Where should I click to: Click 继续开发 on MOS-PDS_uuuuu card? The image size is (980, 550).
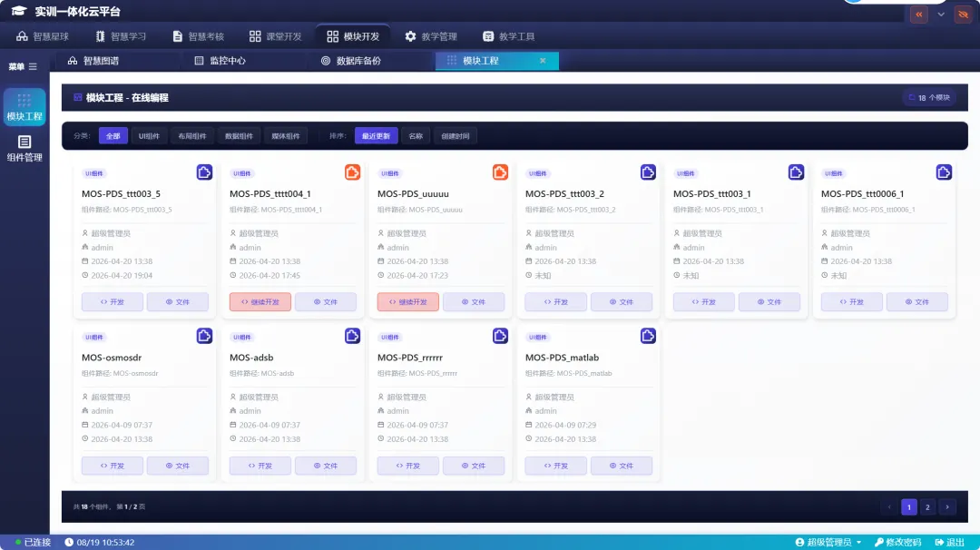(x=408, y=302)
